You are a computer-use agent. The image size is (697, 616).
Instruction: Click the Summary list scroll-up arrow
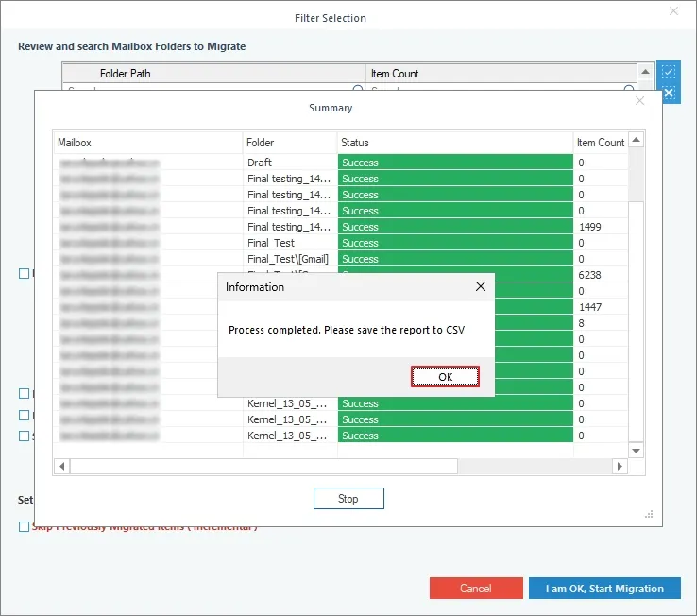[x=637, y=140]
